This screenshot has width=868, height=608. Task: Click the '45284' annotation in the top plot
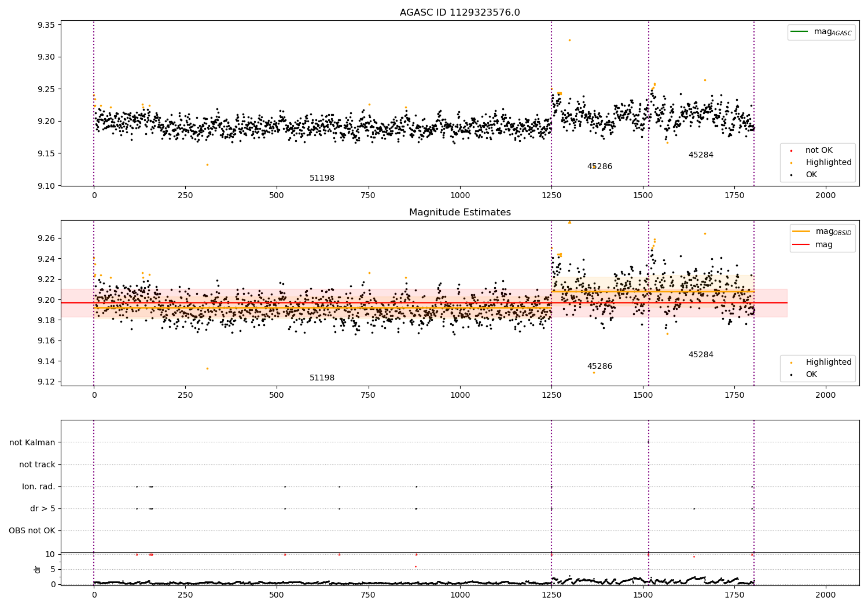(701, 155)
